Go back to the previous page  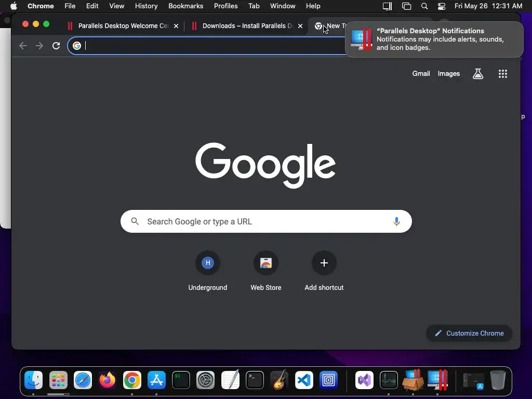23,46
